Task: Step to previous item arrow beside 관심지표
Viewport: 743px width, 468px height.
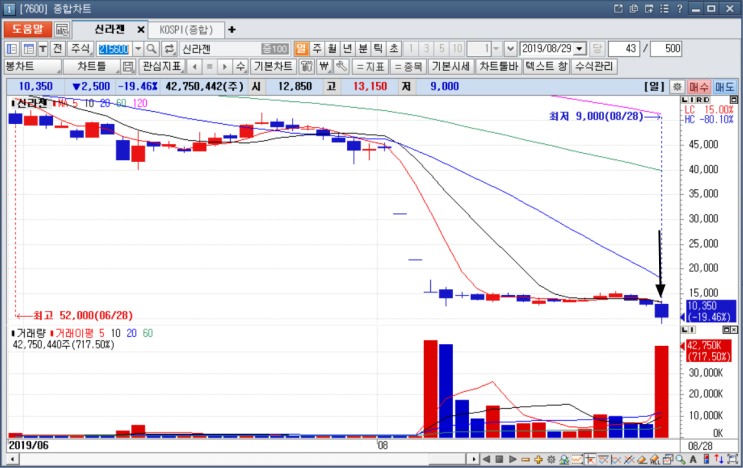Action: [194, 67]
